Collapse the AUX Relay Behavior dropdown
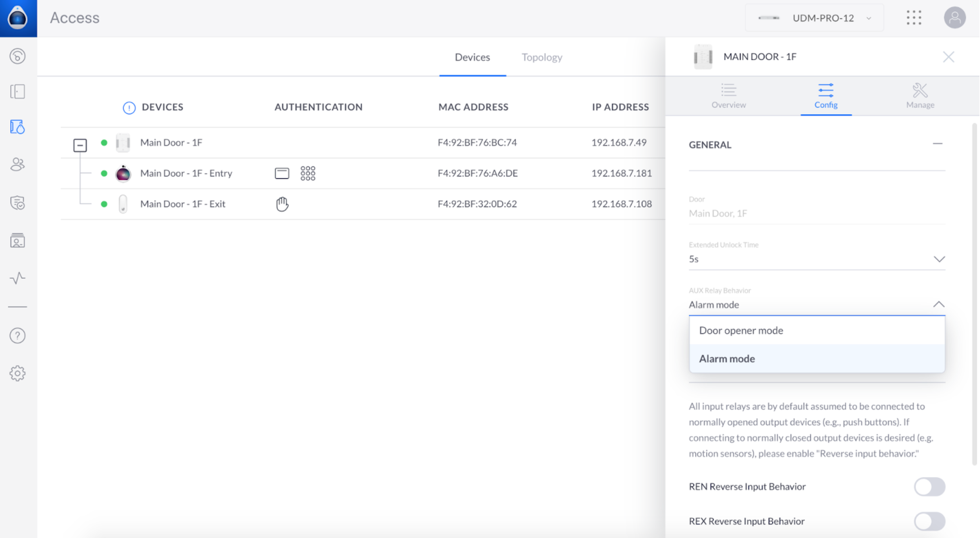Viewport: 980px width, 538px height. coord(938,305)
